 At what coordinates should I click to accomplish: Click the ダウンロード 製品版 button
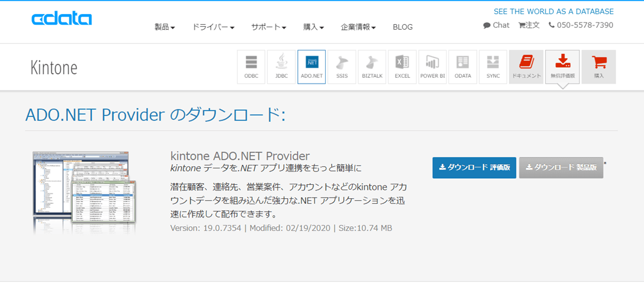click(x=561, y=168)
